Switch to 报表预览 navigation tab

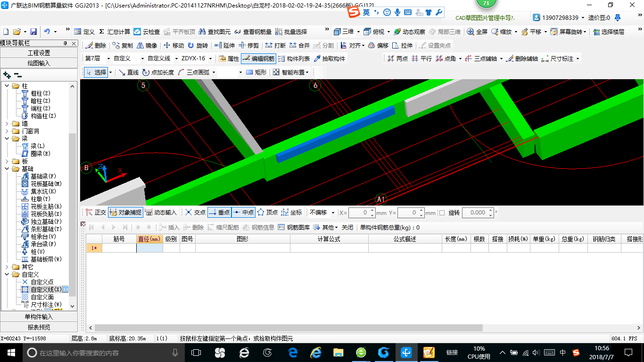pyautogui.click(x=39, y=327)
